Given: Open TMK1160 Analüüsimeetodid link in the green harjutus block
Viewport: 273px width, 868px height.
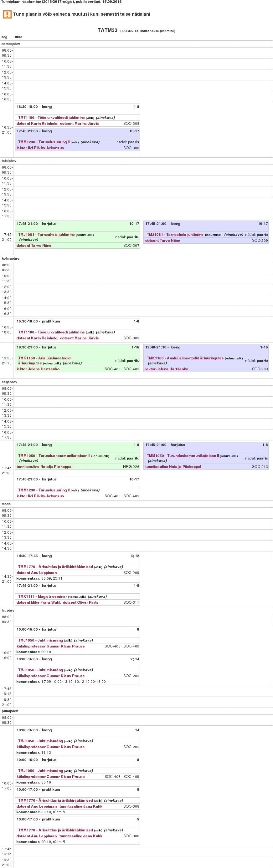Looking at the screenshot, I should pyautogui.click(x=44, y=358).
